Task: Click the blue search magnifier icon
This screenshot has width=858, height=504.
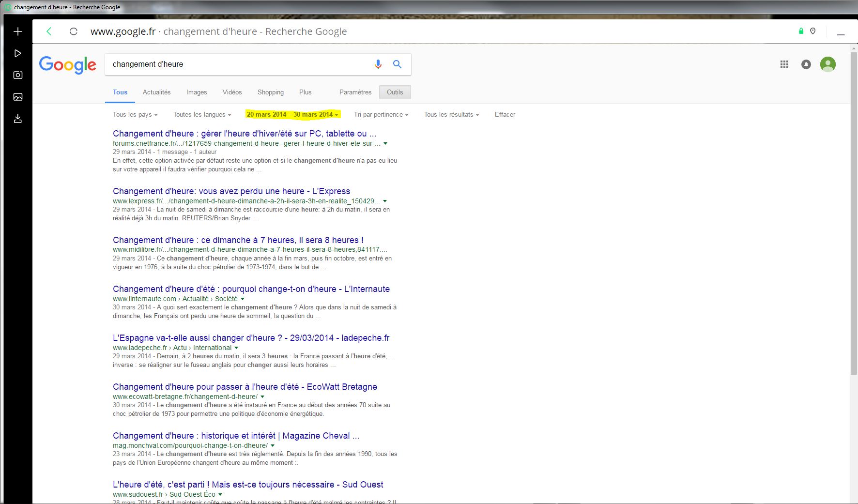Action: point(397,64)
